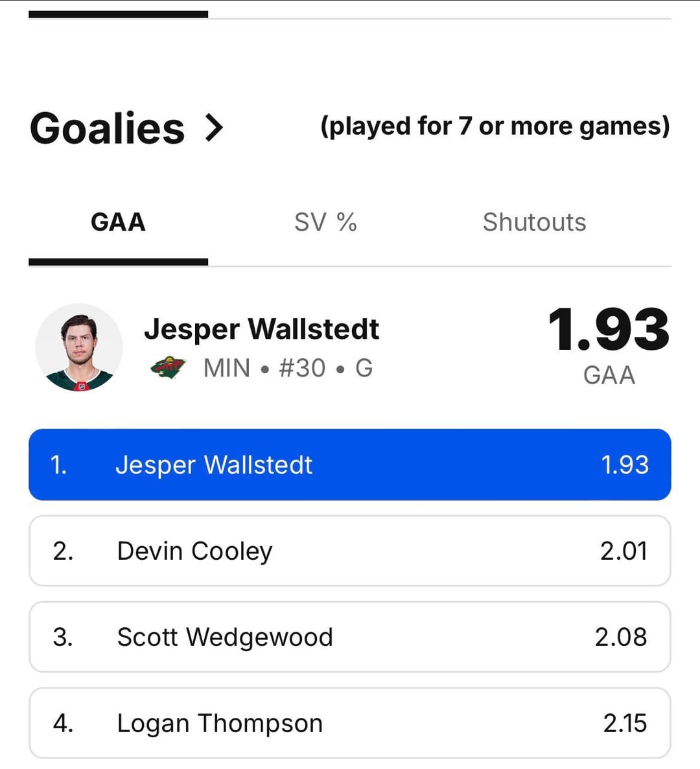Click the large 1.93 GAA figure

(x=608, y=330)
